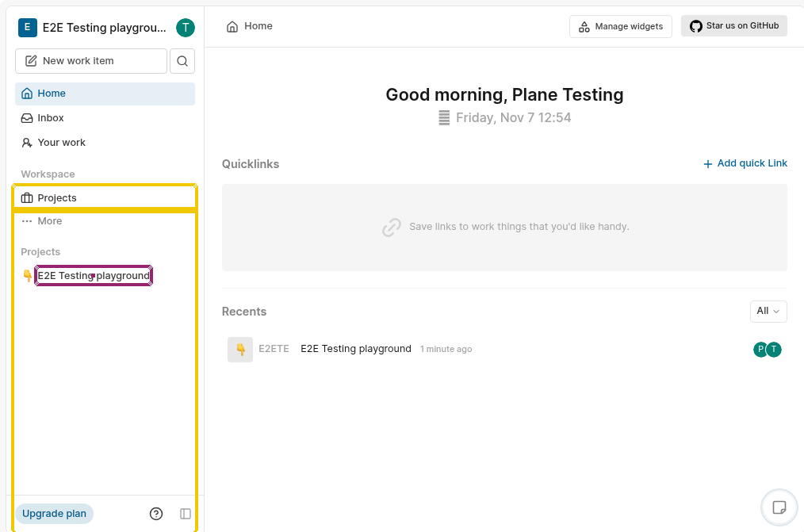The height and width of the screenshot is (532, 804).
Task: Open the E2E Testing playground workspace switcher
Action: pyautogui.click(x=94, y=28)
